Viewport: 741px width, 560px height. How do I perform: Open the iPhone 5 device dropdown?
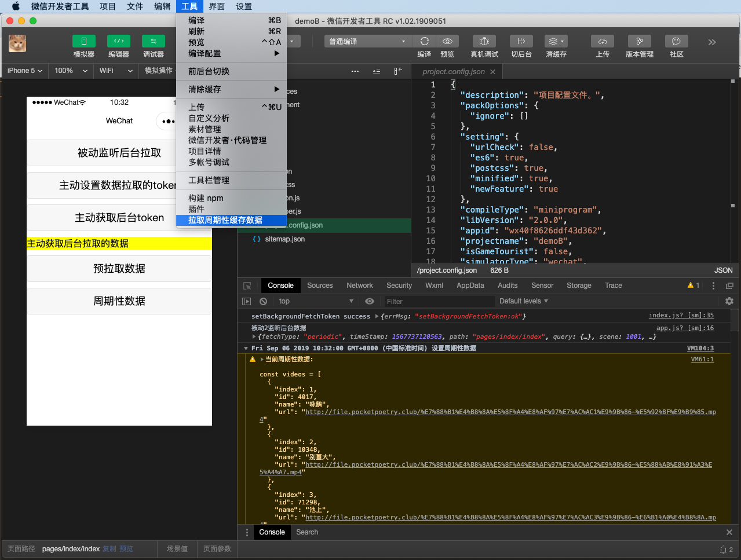(25, 71)
